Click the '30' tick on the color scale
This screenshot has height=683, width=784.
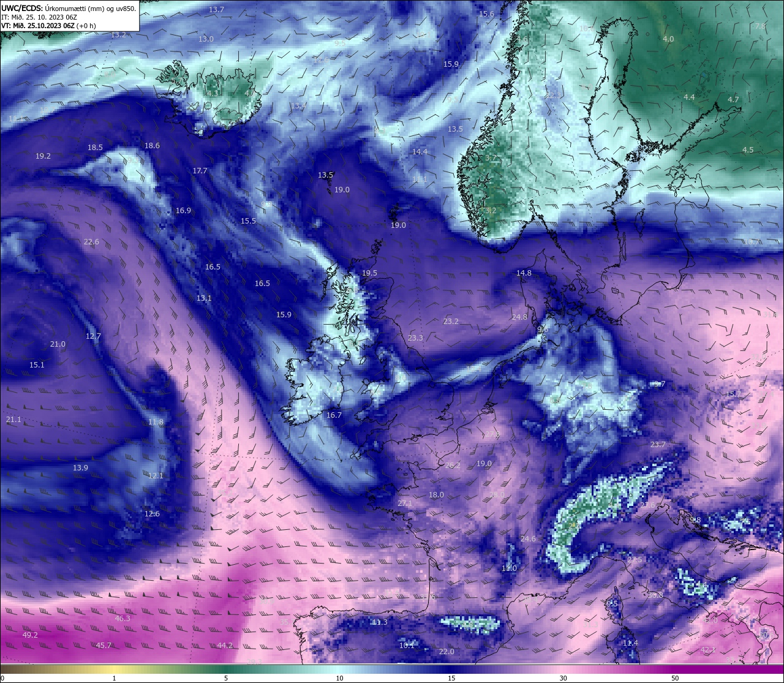click(x=563, y=678)
